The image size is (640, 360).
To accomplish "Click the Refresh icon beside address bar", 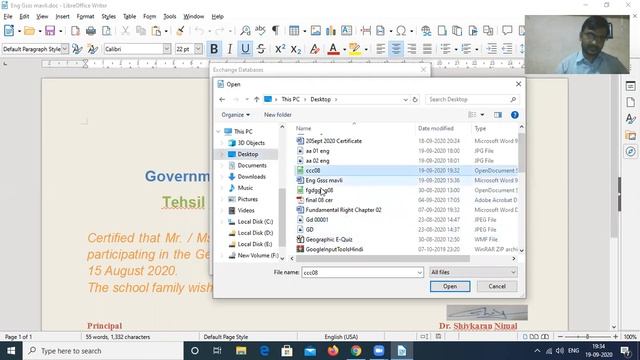I will tap(415, 99).
